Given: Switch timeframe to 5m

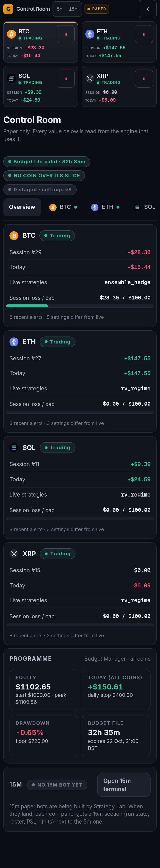Looking at the screenshot, I should tap(60, 9).
